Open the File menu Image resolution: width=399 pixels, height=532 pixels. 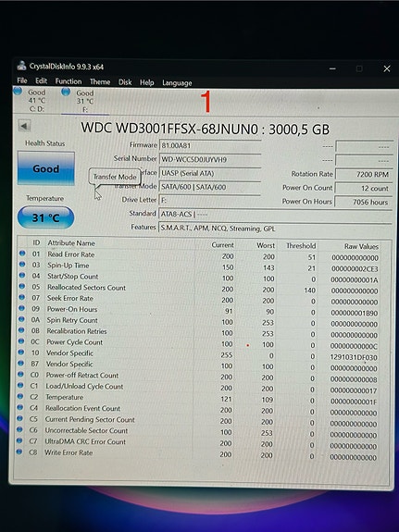tap(22, 80)
